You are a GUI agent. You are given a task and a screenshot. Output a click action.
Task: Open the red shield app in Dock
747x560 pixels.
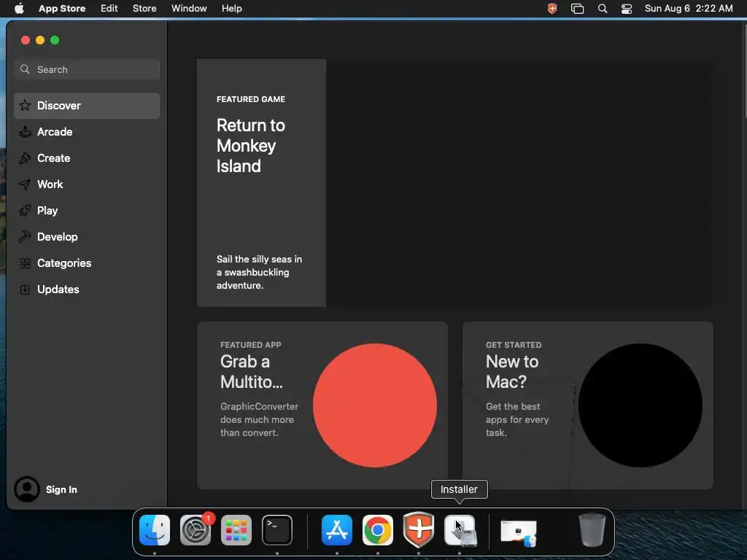tap(419, 530)
